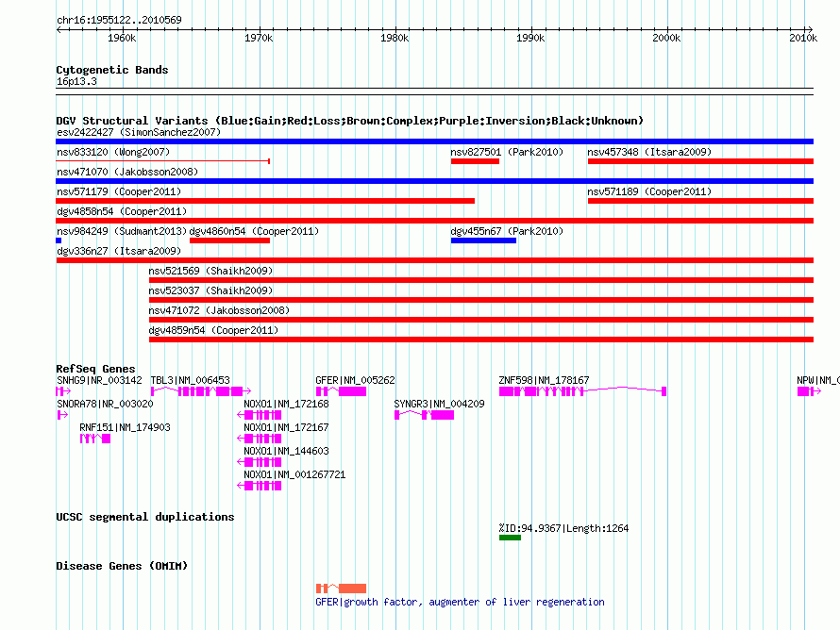This screenshot has height=630, width=840.
Task: Click the SNORA78|NR_003020 gene label
Action: click(x=105, y=404)
